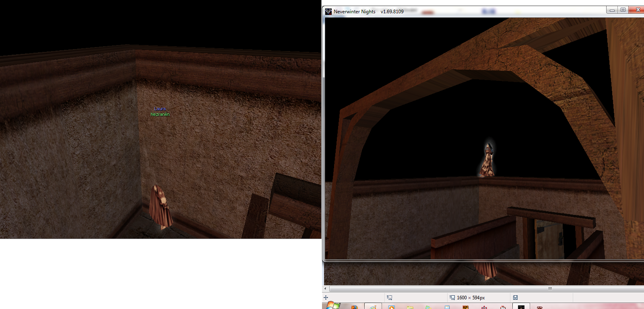
Task: Click the selection size icon in status bar
Action: pyautogui.click(x=452, y=298)
